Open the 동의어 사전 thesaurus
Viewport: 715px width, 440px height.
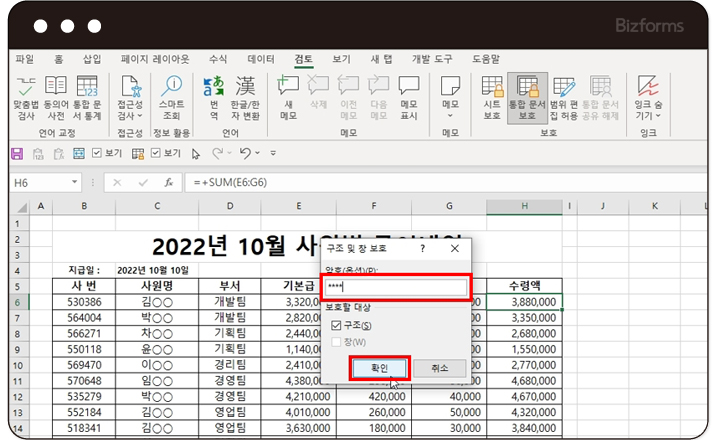click(56, 92)
